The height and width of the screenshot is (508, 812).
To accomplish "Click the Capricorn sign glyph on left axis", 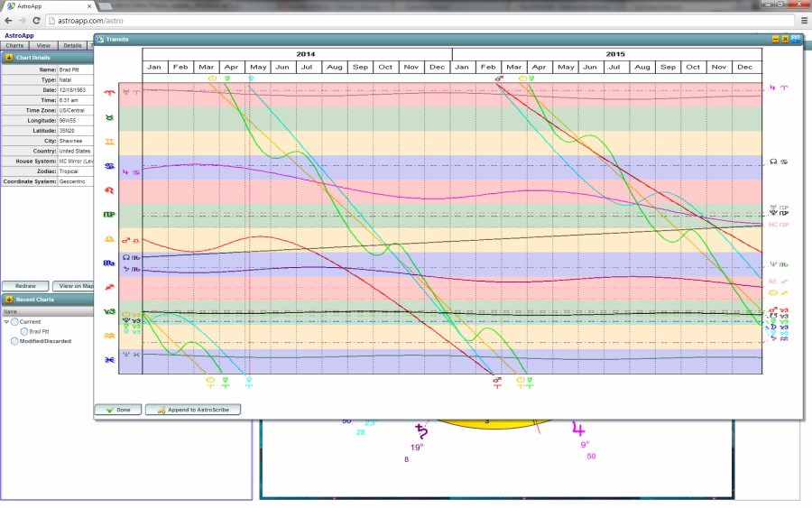I will 109,311.
